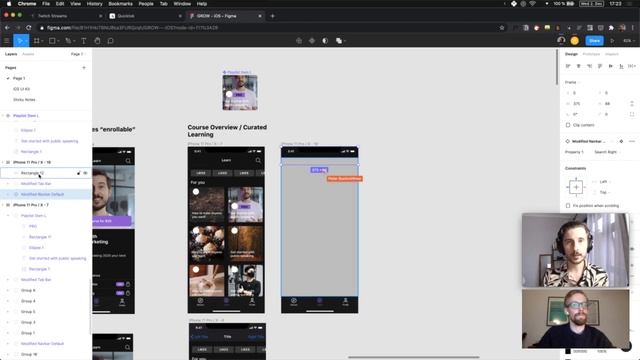Click the Edit object icon in center toolbar
Screen dimensions: 640x360
click(x=299, y=41)
